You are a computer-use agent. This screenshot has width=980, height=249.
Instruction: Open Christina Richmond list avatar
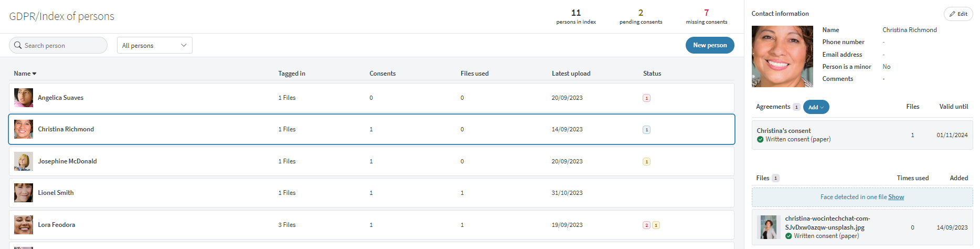(24, 129)
